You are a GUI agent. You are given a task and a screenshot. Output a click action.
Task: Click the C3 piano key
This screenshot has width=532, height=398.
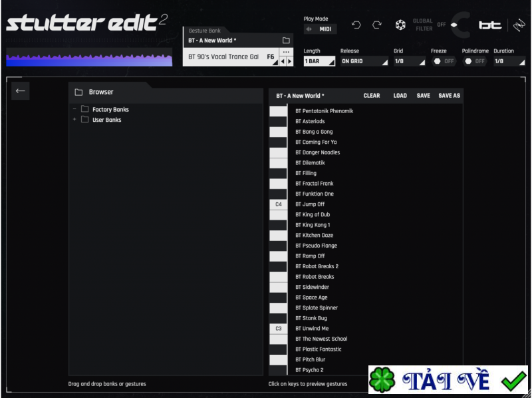click(x=278, y=328)
